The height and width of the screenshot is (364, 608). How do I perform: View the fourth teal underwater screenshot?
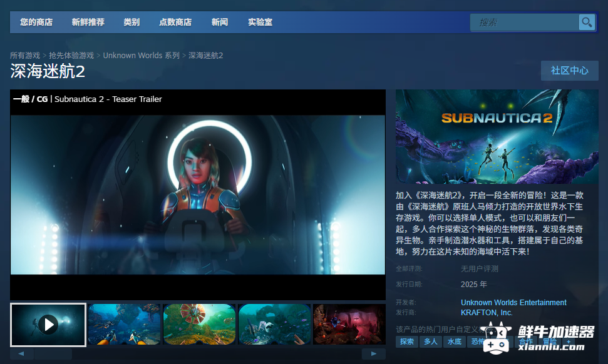(274, 325)
